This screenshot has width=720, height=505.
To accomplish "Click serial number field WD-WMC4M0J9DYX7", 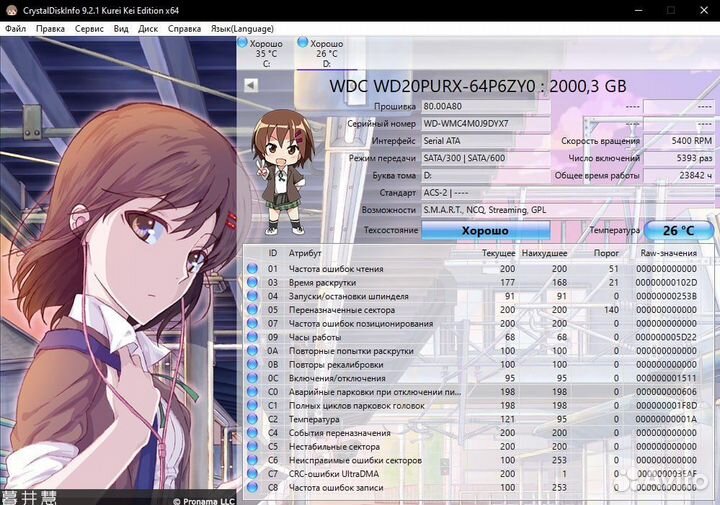I will click(485, 123).
